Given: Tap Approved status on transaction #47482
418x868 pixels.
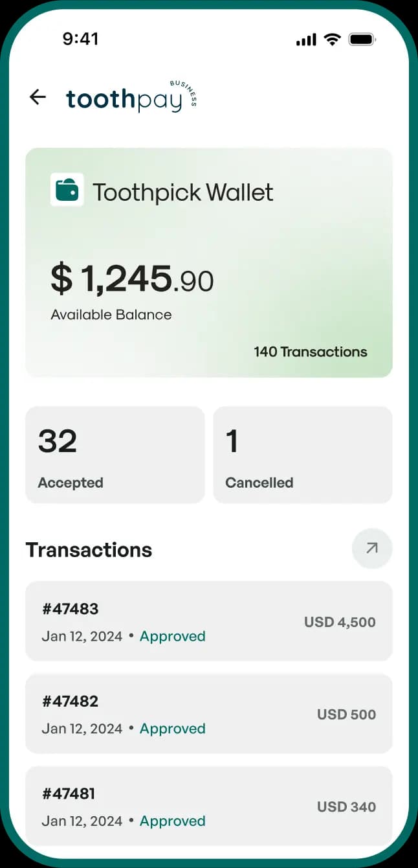Looking at the screenshot, I should pos(173,729).
